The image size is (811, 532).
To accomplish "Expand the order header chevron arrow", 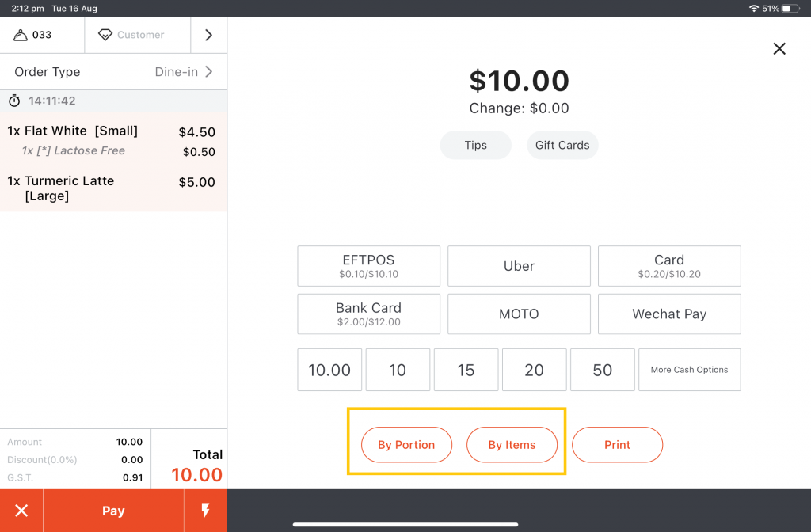I will [209, 35].
